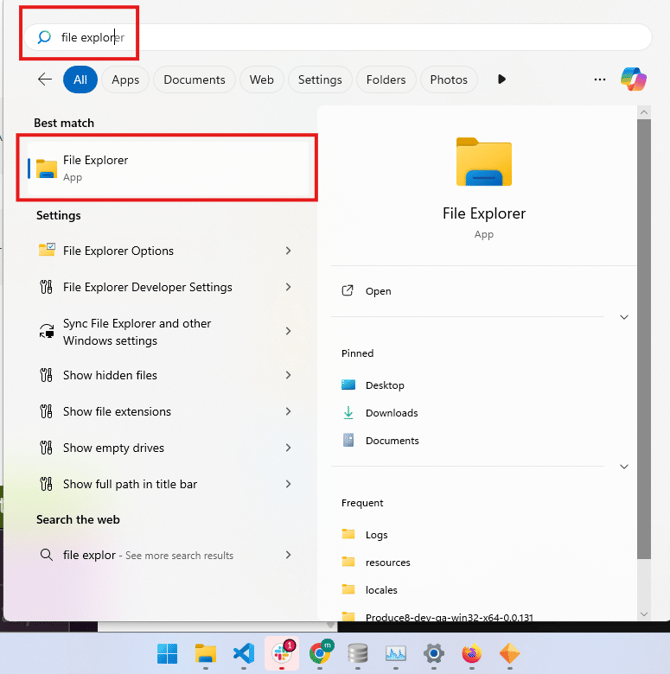Show more filter tabs with play arrow
The width and height of the screenshot is (670, 674).
(x=502, y=80)
